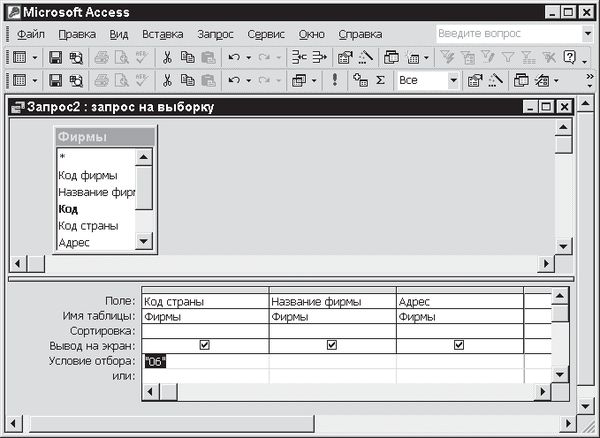Click the Help question mark toolbar icon
This screenshot has height=438, width=600.
click(570, 58)
